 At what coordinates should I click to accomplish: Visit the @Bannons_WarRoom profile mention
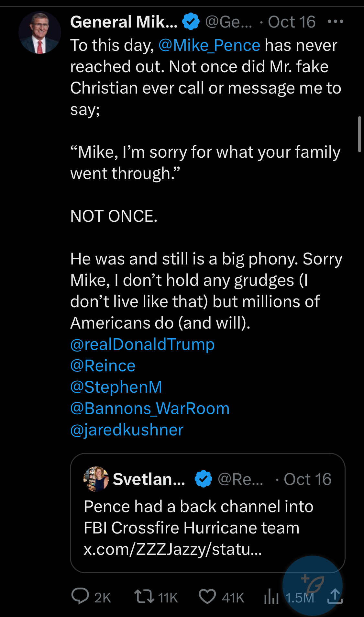[150, 409]
